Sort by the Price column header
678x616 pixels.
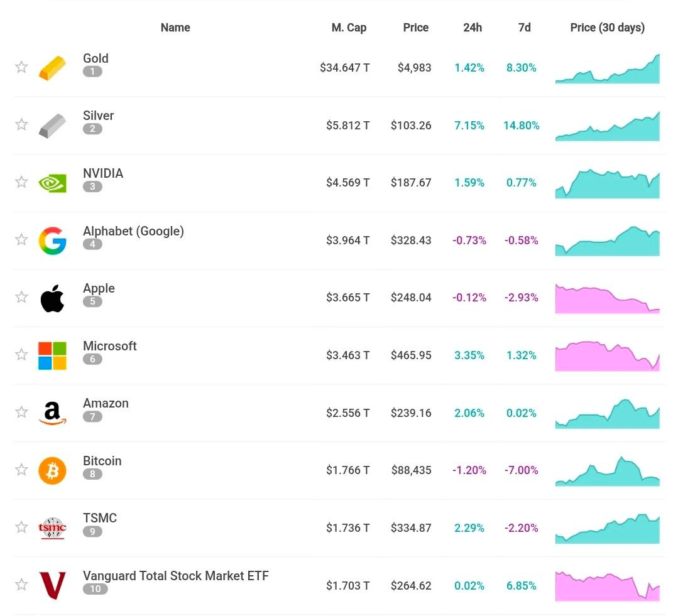pyautogui.click(x=416, y=28)
